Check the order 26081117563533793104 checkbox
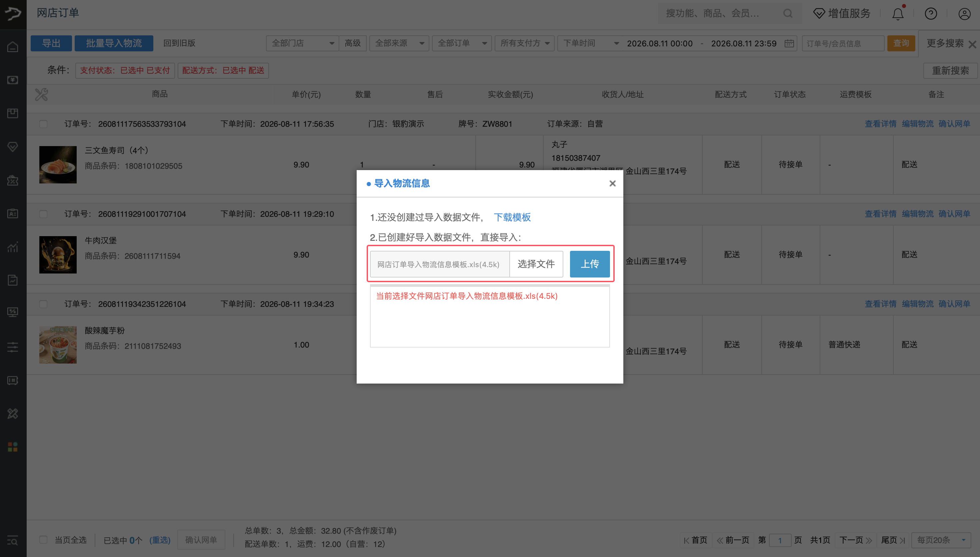This screenshot has width=980, height=557. tap(43, 124)
